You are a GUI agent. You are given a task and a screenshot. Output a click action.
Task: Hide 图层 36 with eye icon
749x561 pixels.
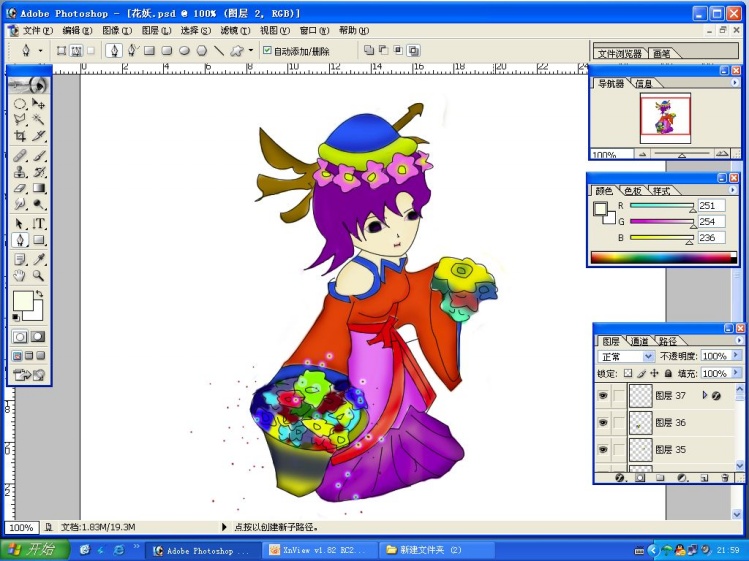click(603, 422)
